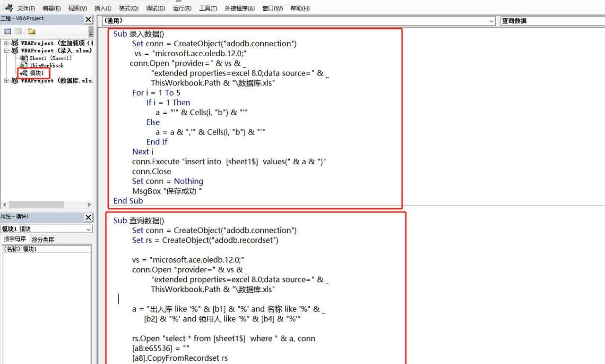This screenshot has width=605, height=364.
Task: Click the VBA editor app icon before 文件 menu
Action: 8,8
